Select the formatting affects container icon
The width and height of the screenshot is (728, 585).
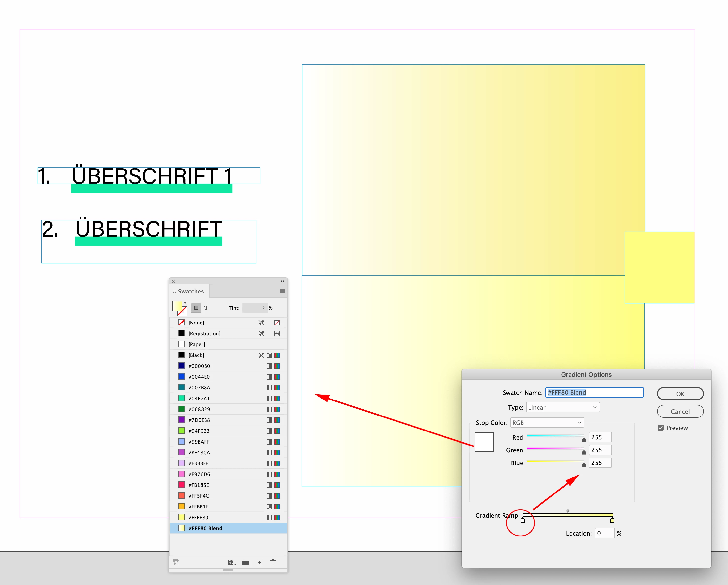[196, 308]
